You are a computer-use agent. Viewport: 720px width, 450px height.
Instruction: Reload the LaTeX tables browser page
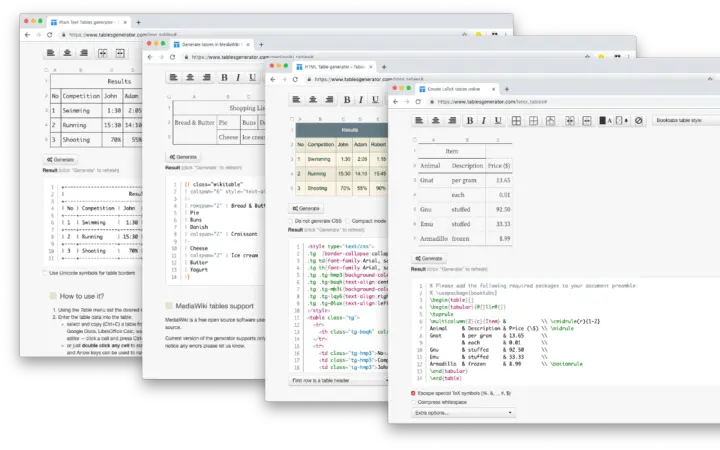click(418, 101)
